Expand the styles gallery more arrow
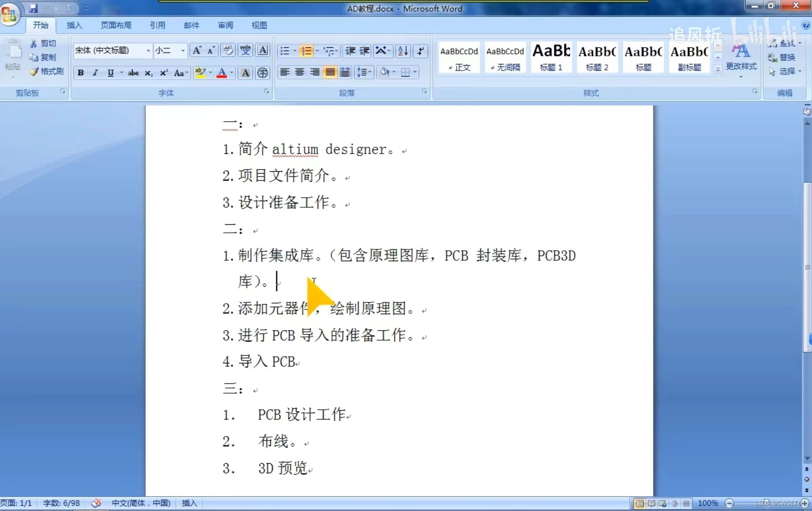812x511 pixels. [718, 69]
